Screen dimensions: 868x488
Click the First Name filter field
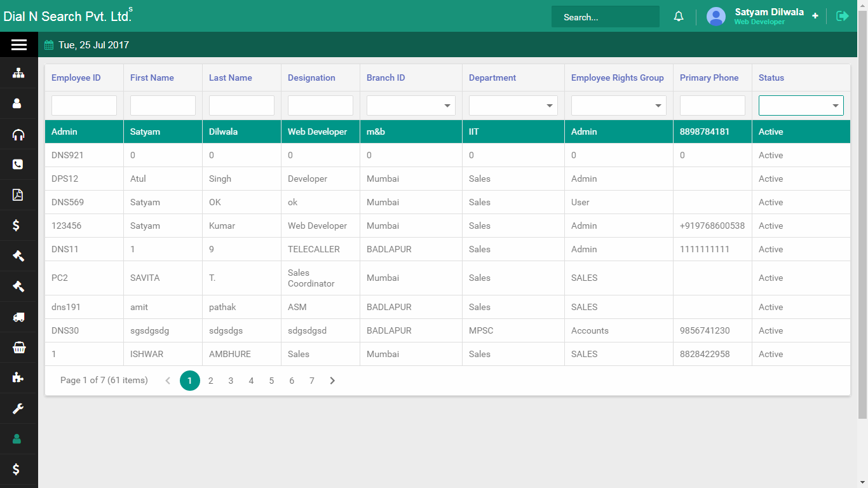click(163, 105)
